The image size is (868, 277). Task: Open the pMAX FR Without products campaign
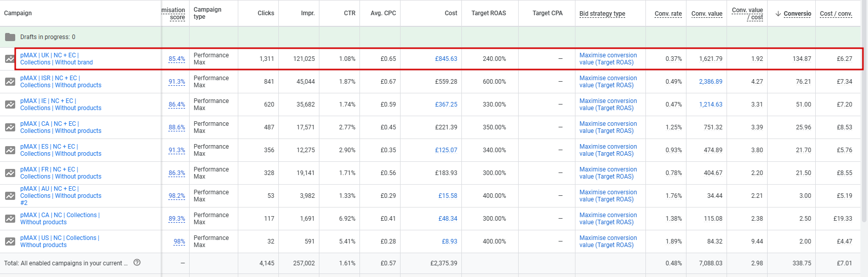pos(60,173)
